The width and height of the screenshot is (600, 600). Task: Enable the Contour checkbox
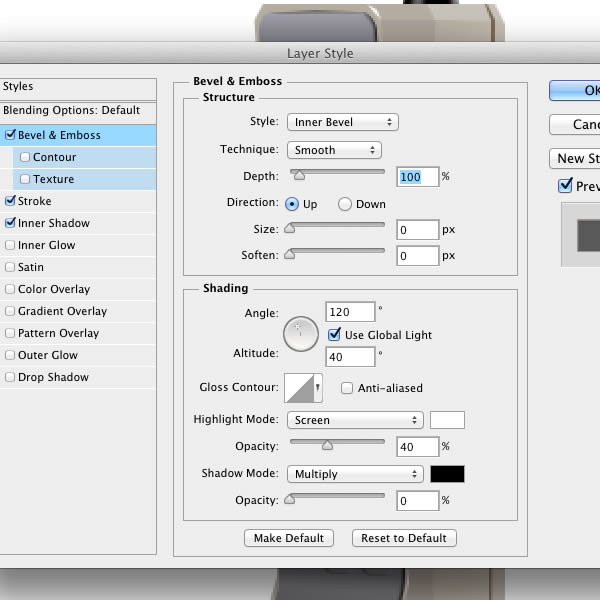pyautogui.click(x=25, y=157)
